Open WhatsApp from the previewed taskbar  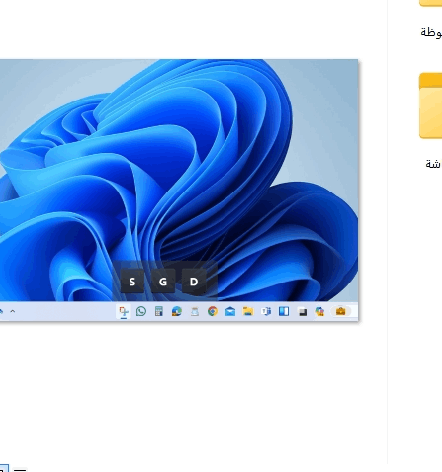click(x=141, y=311)
